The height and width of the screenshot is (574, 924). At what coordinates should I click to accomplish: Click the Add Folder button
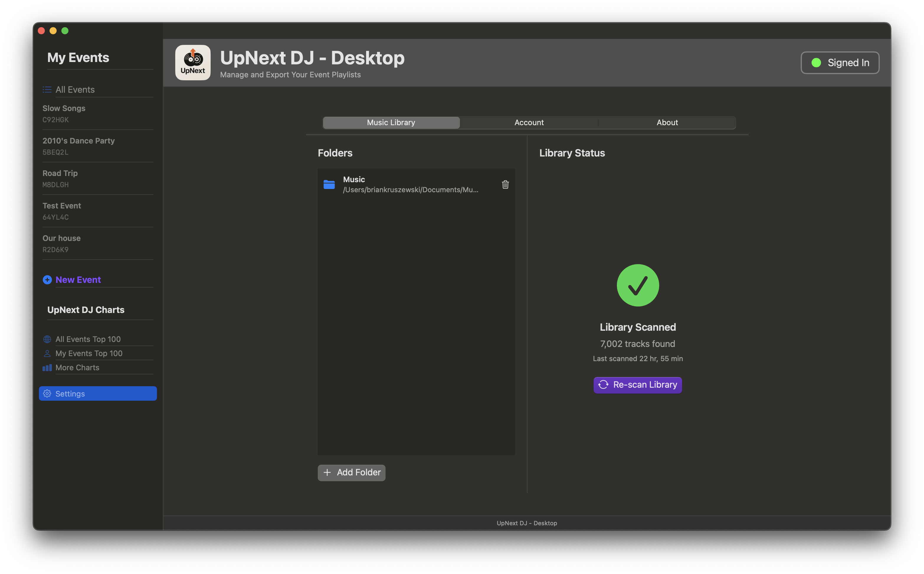[351, 473]
